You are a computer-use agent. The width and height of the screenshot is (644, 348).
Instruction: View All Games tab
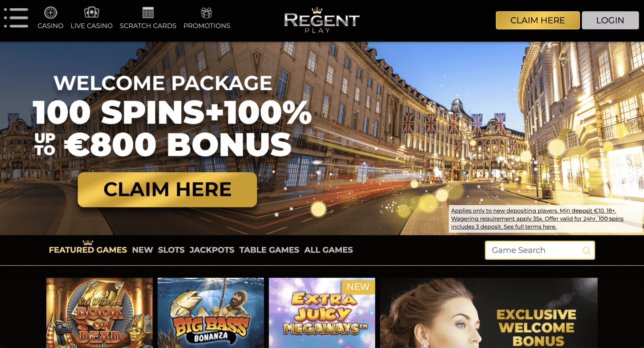(x=329, y=250)
